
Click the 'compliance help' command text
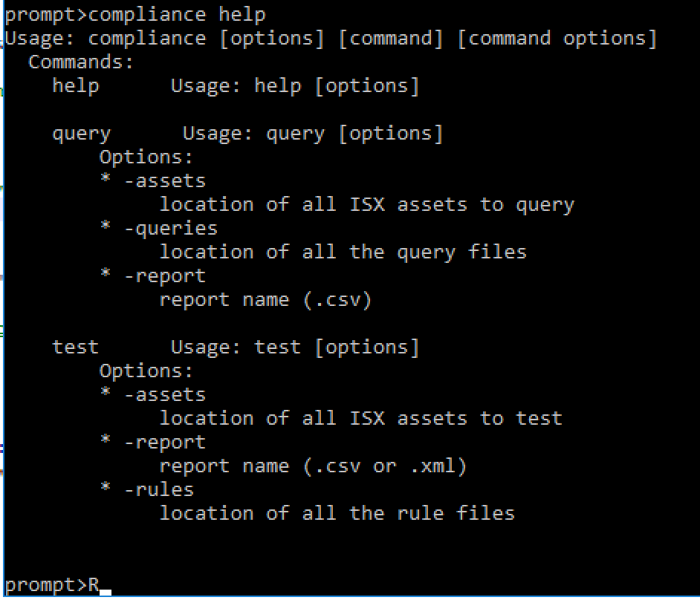coord(177,14)
